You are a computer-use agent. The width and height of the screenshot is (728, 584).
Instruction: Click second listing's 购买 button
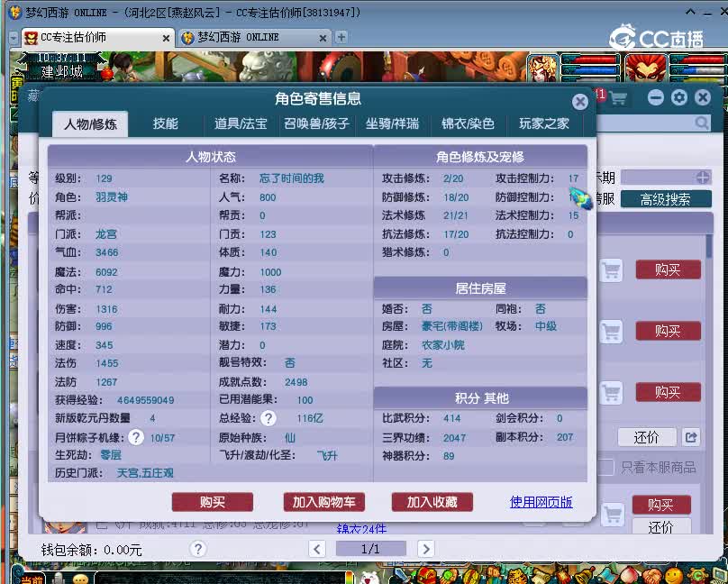669,331
